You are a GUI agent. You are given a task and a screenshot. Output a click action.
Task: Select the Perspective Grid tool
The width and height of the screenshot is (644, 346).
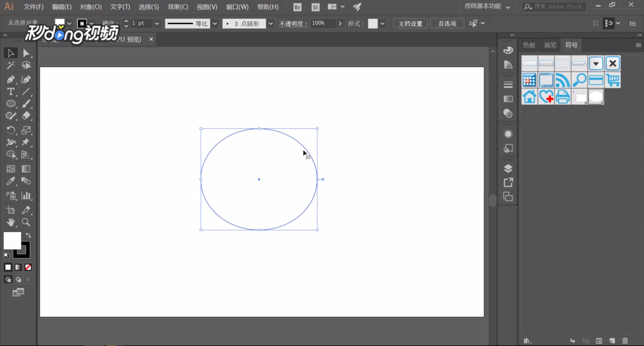(x=26, y=155)
